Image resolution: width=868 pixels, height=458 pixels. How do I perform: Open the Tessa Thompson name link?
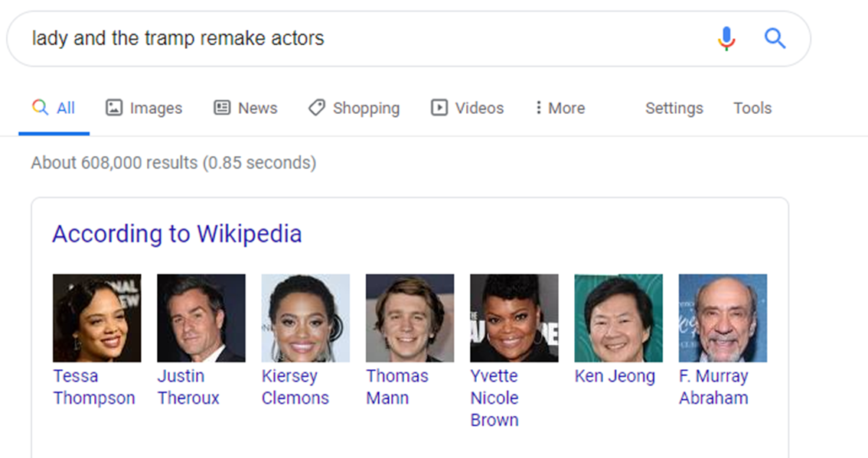pyautogui.click(x=94, y=387)
